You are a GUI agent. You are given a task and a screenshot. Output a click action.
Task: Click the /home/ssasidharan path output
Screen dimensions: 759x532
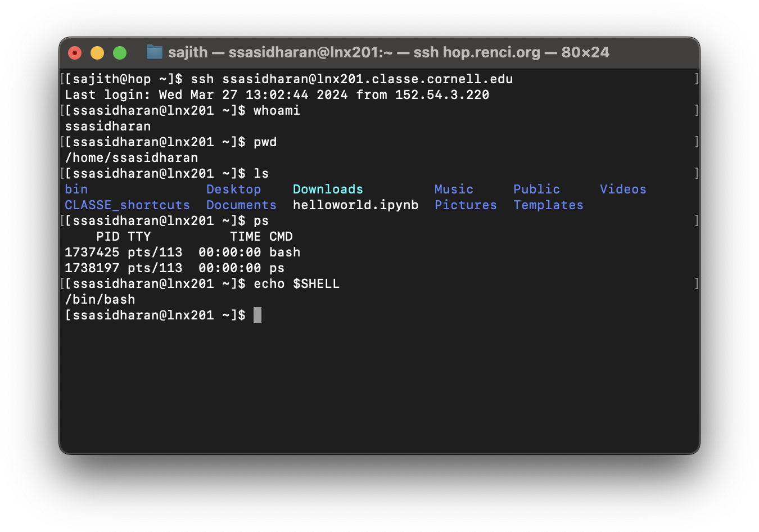coord(132,158)
